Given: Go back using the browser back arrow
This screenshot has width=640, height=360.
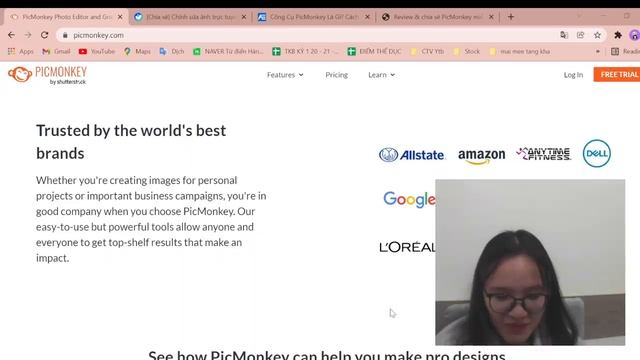Looking at the screenshot, I should pos(11,35).
